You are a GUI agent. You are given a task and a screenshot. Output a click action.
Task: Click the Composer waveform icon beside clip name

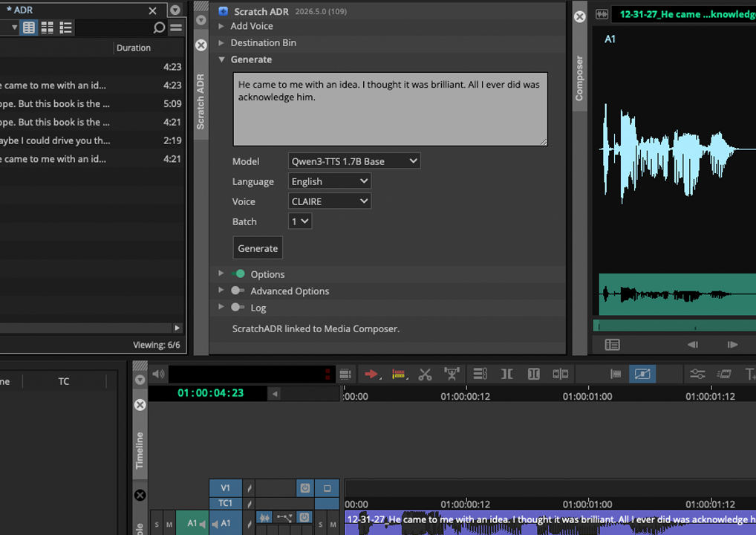pyautogui.click(x=602, y=14)
